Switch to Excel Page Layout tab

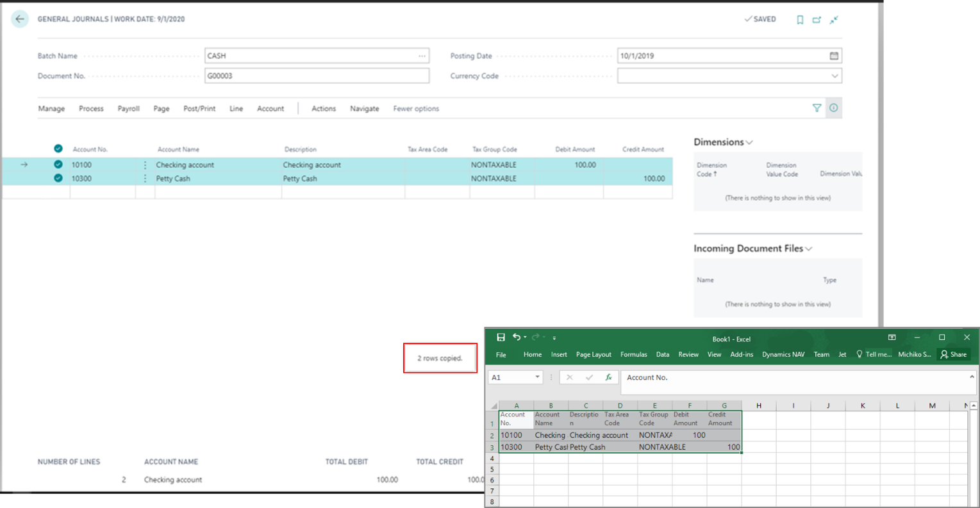593,354
